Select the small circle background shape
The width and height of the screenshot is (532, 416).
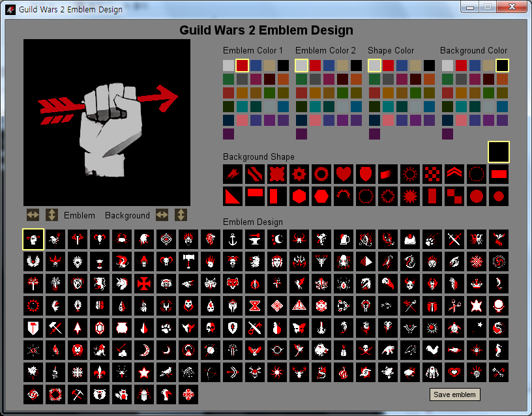499,196
